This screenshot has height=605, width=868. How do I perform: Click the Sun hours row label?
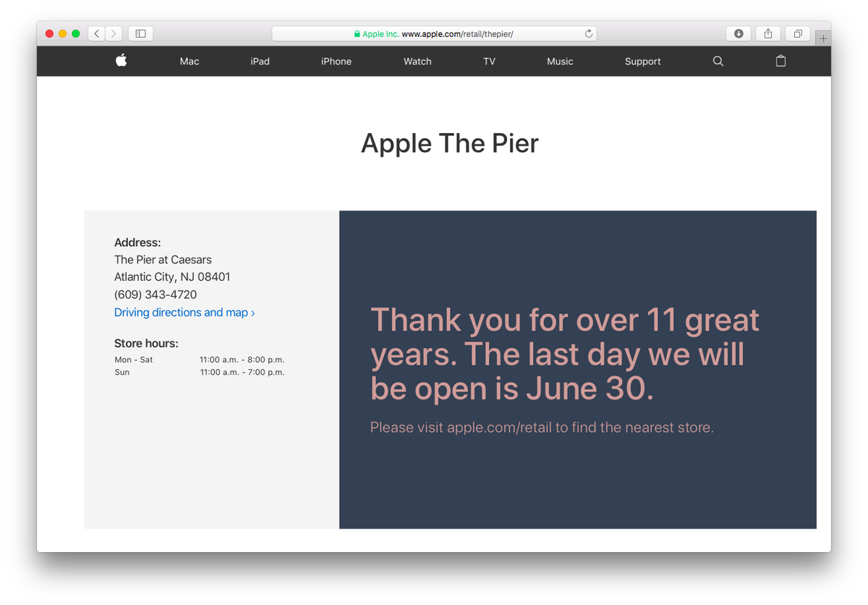[122, 373]
